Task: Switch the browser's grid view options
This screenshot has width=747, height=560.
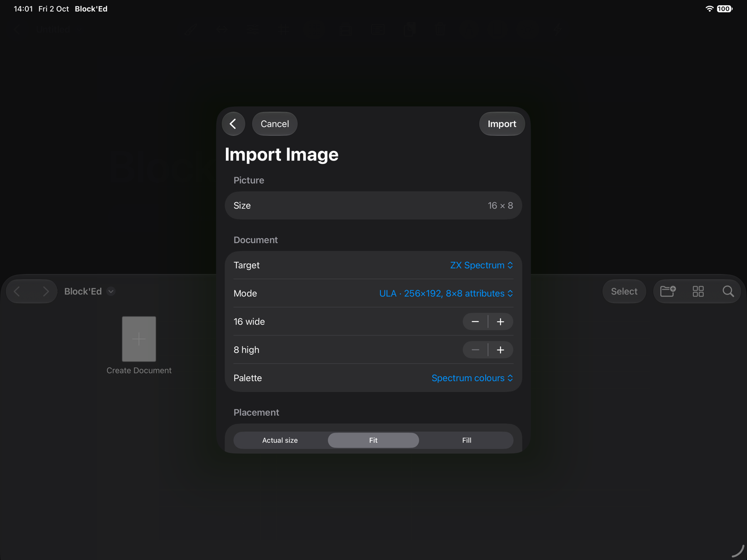Action: pos(698,291)
